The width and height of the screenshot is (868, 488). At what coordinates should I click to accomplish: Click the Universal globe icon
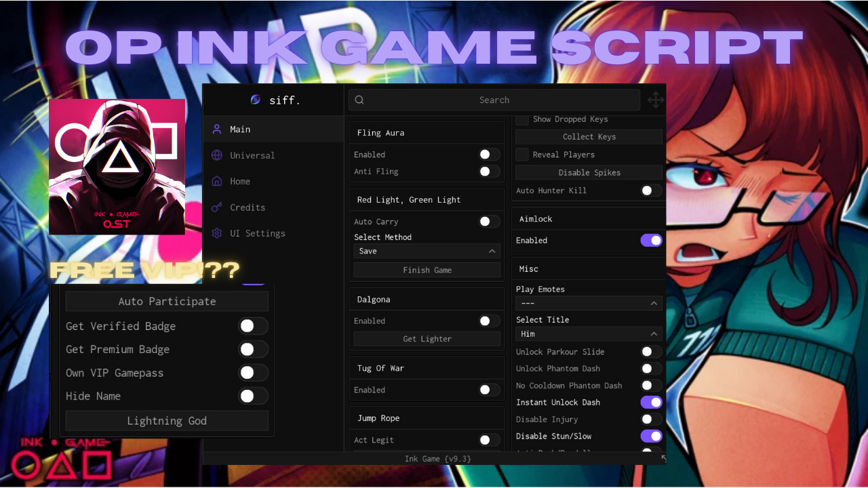(x=217, y=155)
